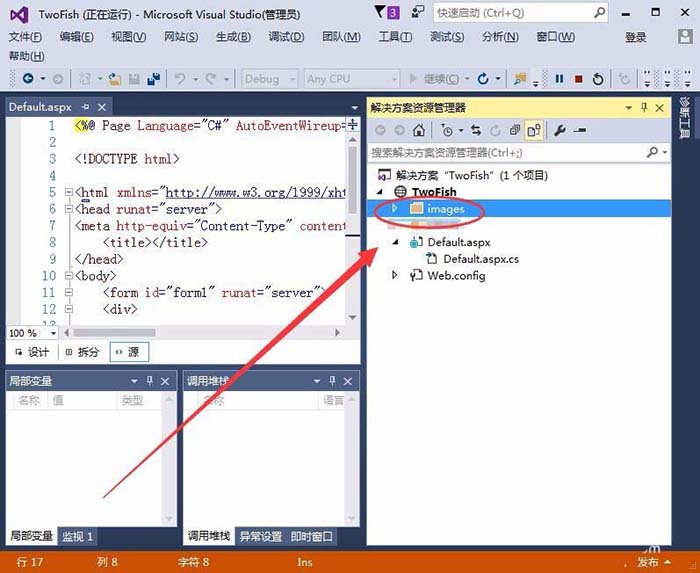Collapse the TwoFish project node

tap(380, 192)
